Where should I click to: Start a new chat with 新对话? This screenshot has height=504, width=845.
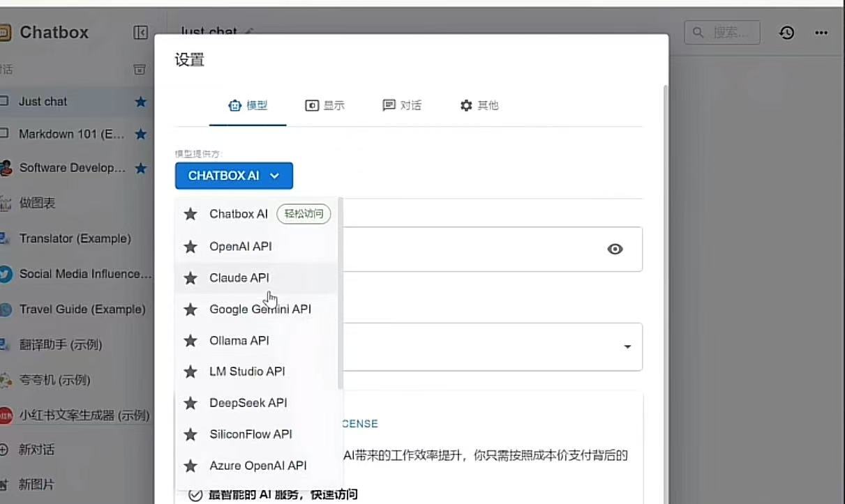75,450
